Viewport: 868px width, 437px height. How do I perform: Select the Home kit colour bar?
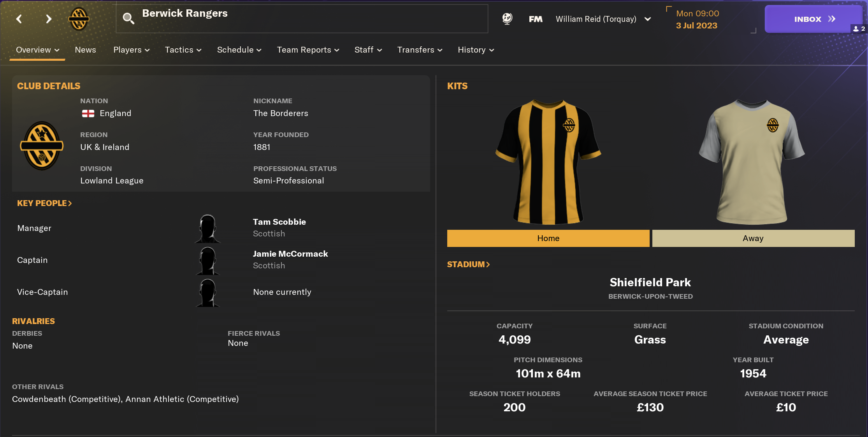click(548, 238)
